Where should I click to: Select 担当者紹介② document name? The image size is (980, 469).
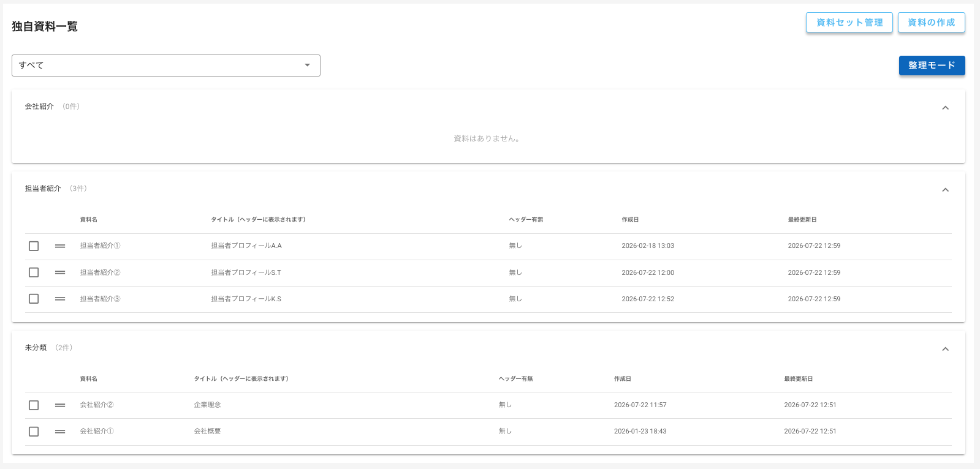[101, 272]
